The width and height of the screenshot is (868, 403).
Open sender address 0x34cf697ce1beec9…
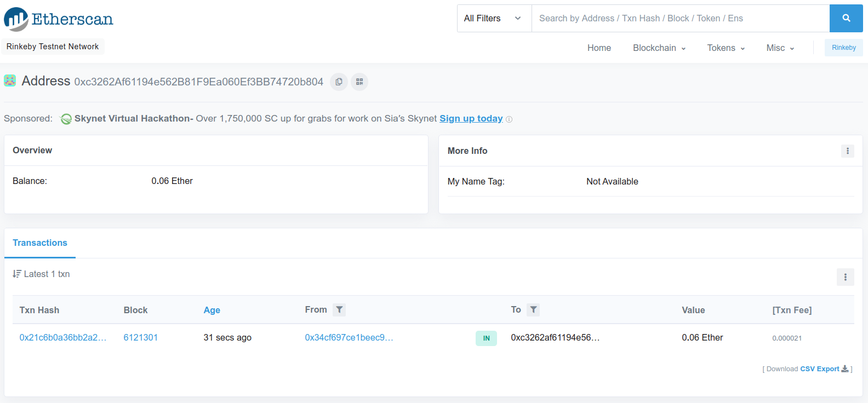click(x=349, y=337)
